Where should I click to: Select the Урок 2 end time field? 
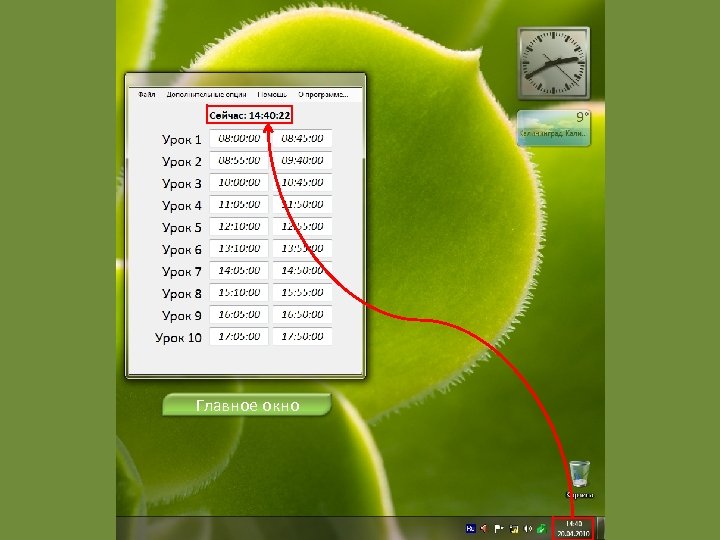tap(302, 160)
